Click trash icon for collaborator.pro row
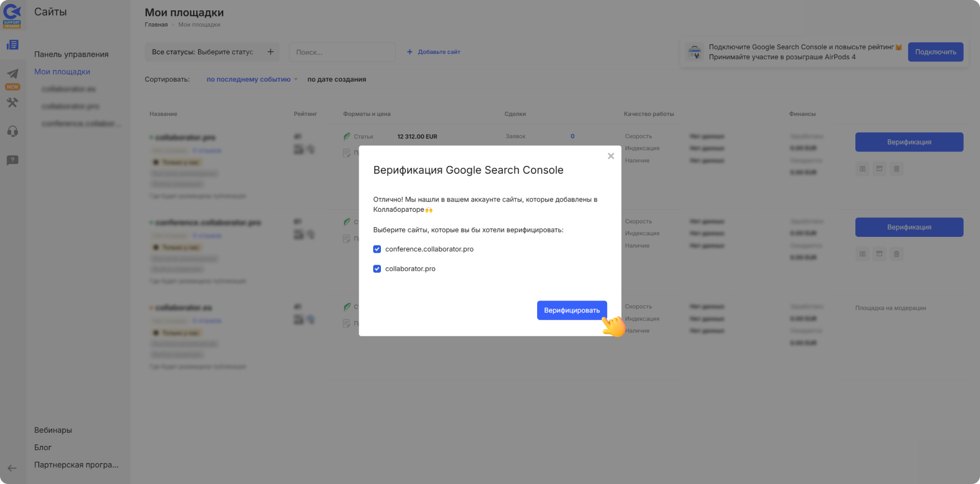Image resolution: width=980 pixels, height=484 pixels. pyautogui.click(x=897, y=169)
